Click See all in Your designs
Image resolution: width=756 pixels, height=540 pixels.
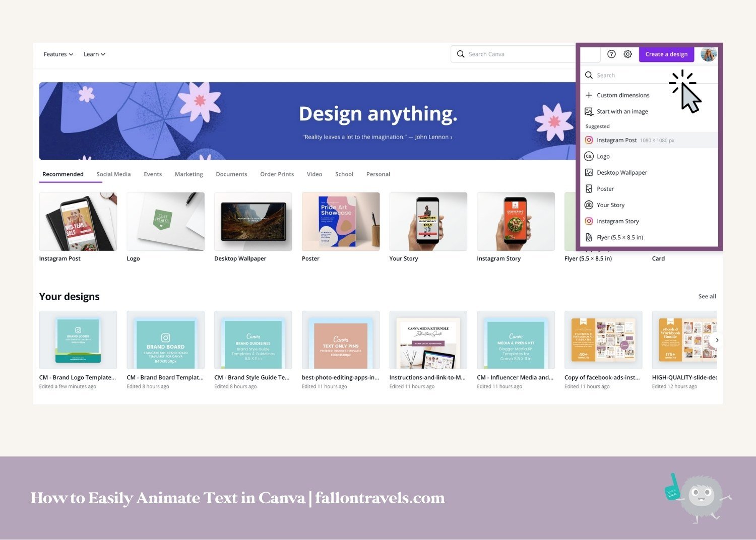pos(707,296)
